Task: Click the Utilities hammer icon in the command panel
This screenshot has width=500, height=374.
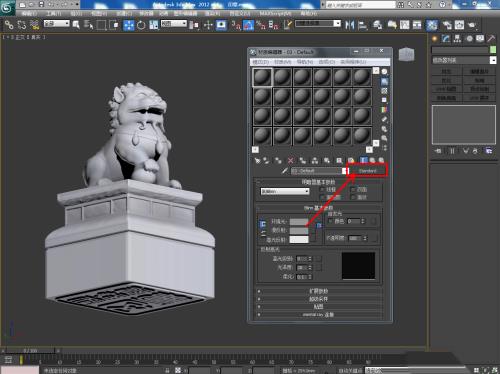Action: (491, 39)
